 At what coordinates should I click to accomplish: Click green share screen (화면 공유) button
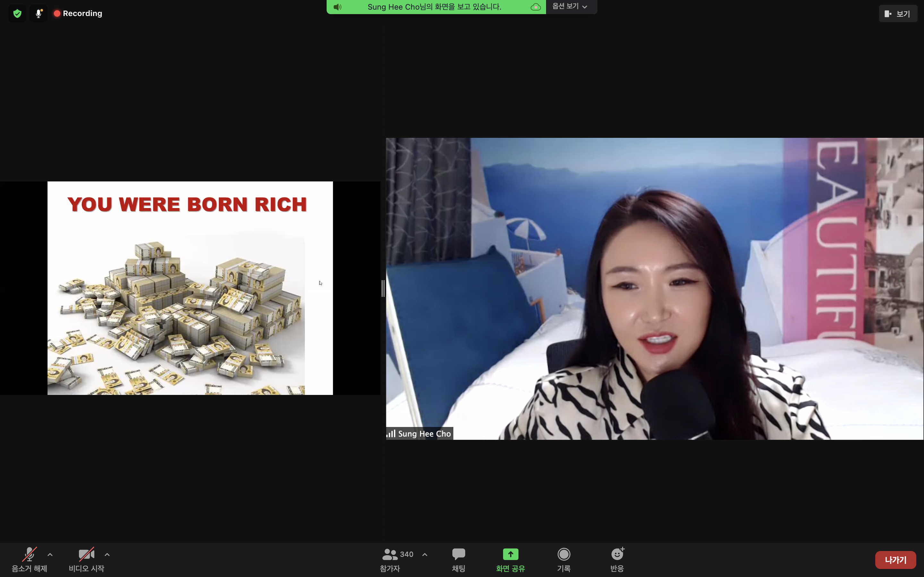510,559
